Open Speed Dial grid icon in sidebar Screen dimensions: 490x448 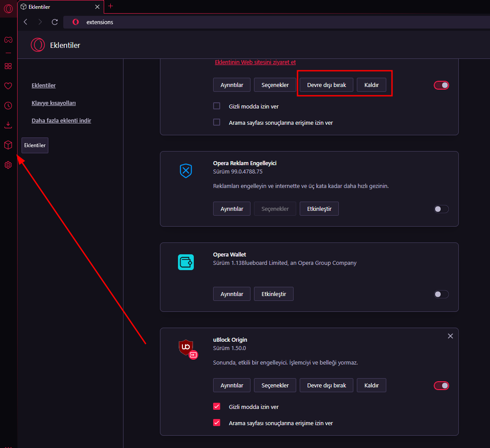[x=8, y=66]
